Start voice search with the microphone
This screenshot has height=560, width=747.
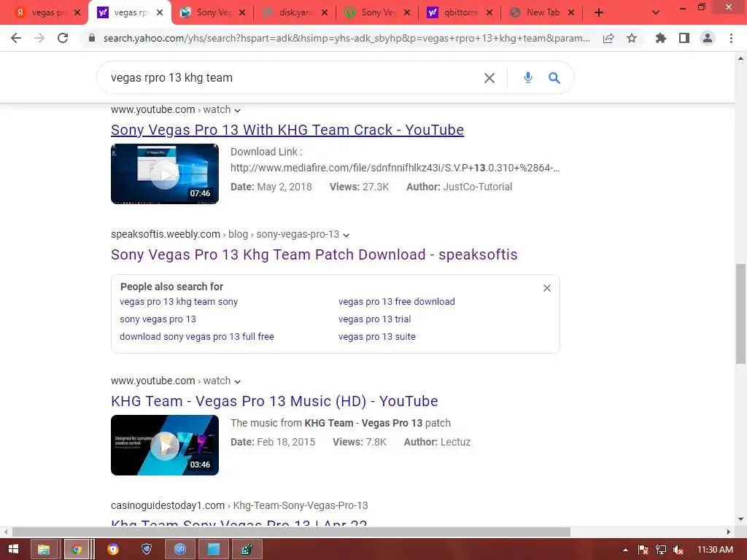click(x=528, y=77)
